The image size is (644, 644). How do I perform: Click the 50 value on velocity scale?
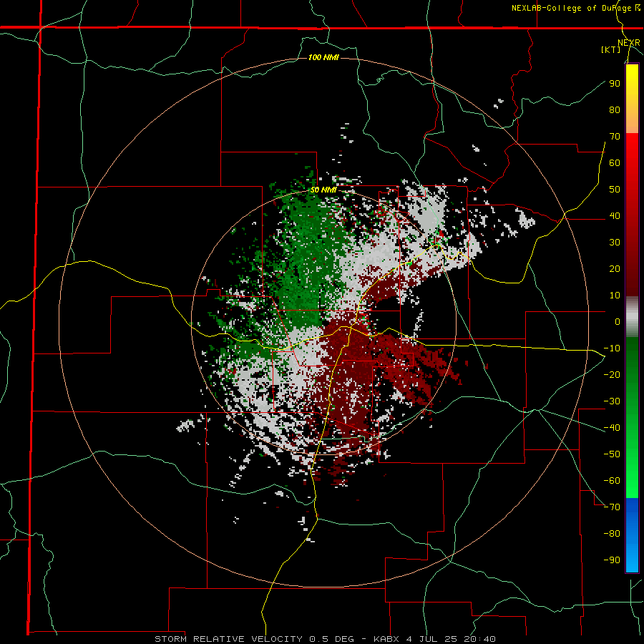(615, 190)
